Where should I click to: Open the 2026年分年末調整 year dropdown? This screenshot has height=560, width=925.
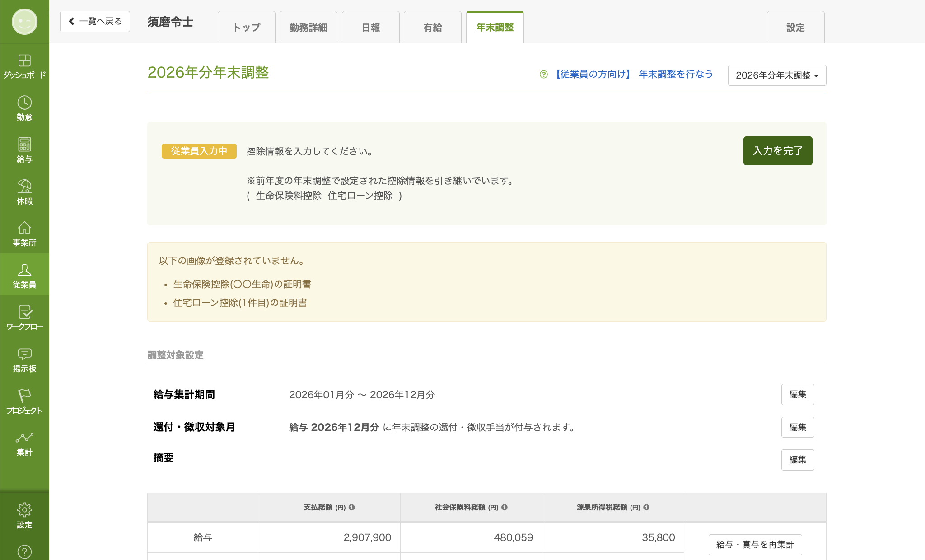pos(777,75)
